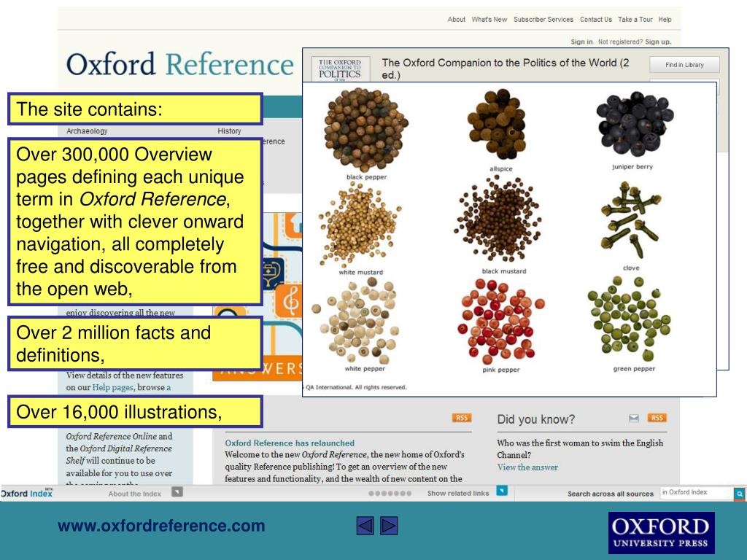Click the green pepper image
This screenshot has height=560, width=747.
click(x=630, y=319)
